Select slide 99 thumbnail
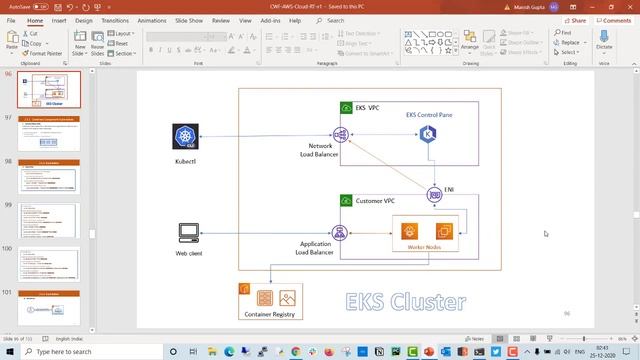 pyautogui.click(x=49, y=221)
